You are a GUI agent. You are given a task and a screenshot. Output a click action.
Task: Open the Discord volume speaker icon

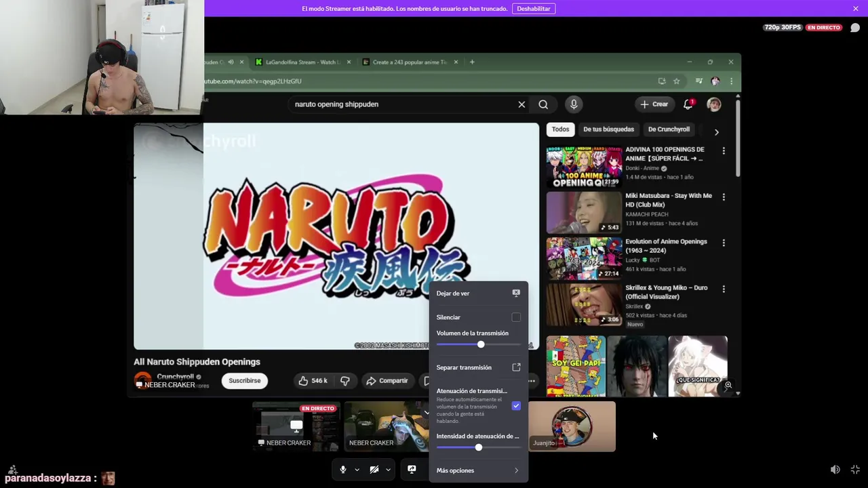835,470
